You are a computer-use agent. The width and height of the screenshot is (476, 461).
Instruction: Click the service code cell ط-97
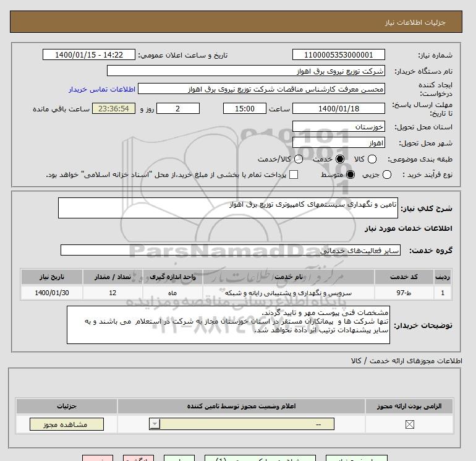404,293
